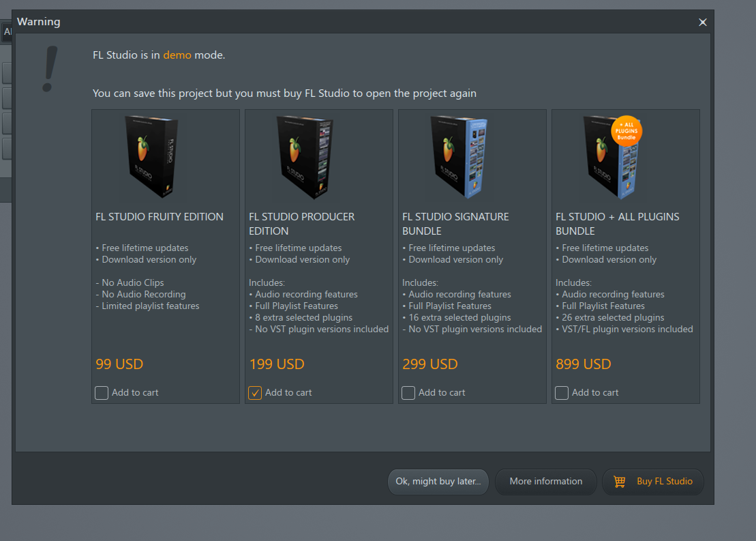Select the FL Studio Signature Bundle title

tap(455, 224)
